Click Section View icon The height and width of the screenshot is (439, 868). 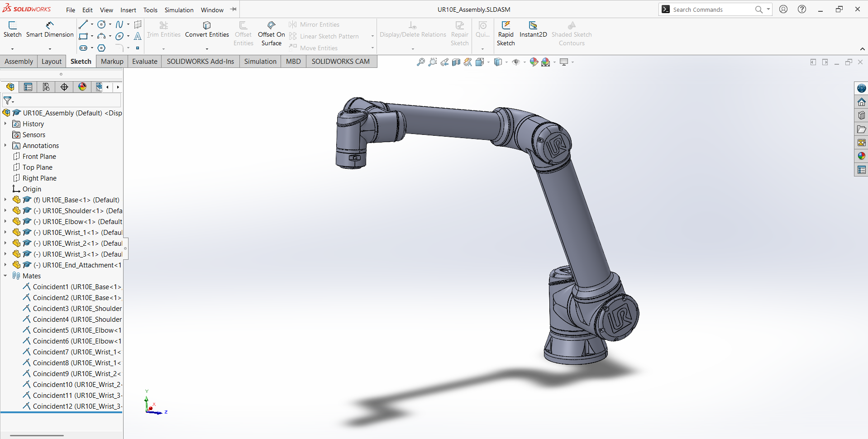pyautogui.click(x=456, y=62)
